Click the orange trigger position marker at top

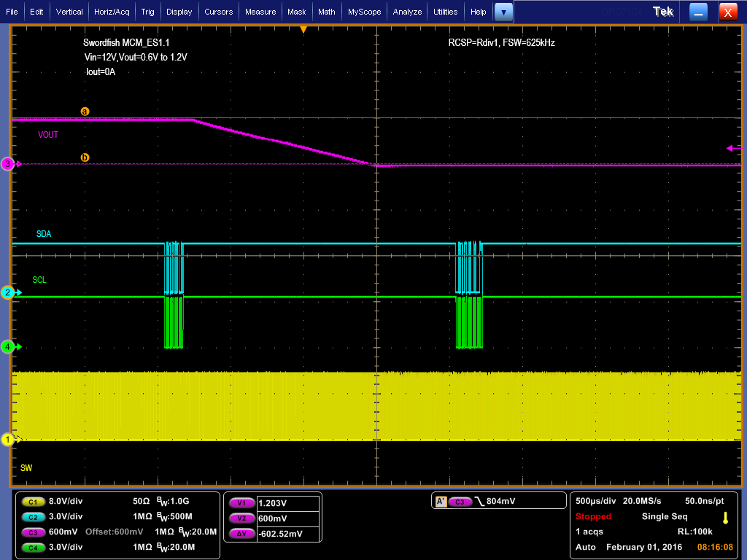(x=303, y=28)
